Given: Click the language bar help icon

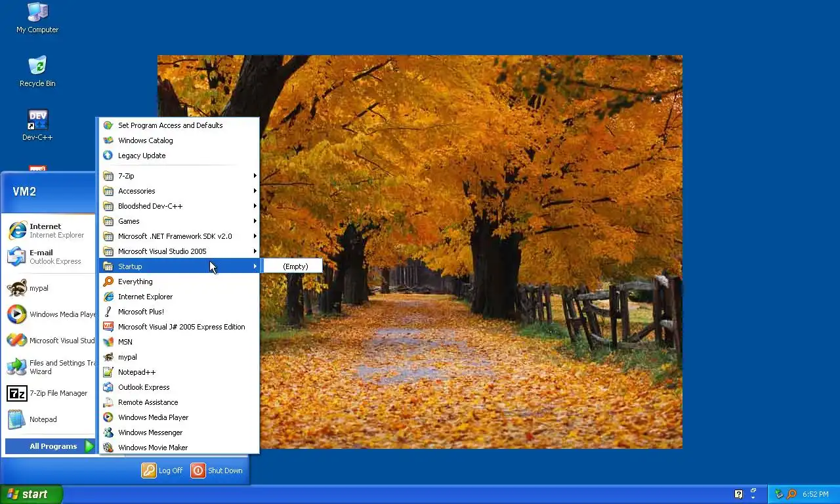Looking at the screenshot, I should coord(738,494).
